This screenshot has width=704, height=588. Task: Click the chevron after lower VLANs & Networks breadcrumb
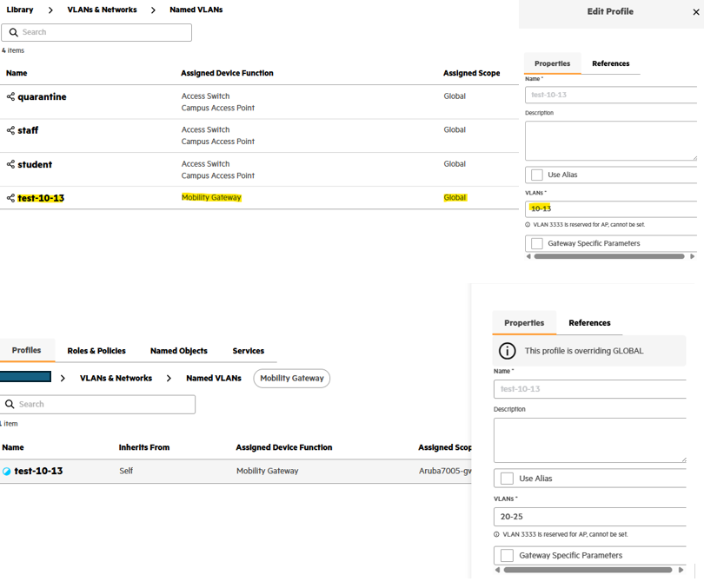click(x=169, y=378)
